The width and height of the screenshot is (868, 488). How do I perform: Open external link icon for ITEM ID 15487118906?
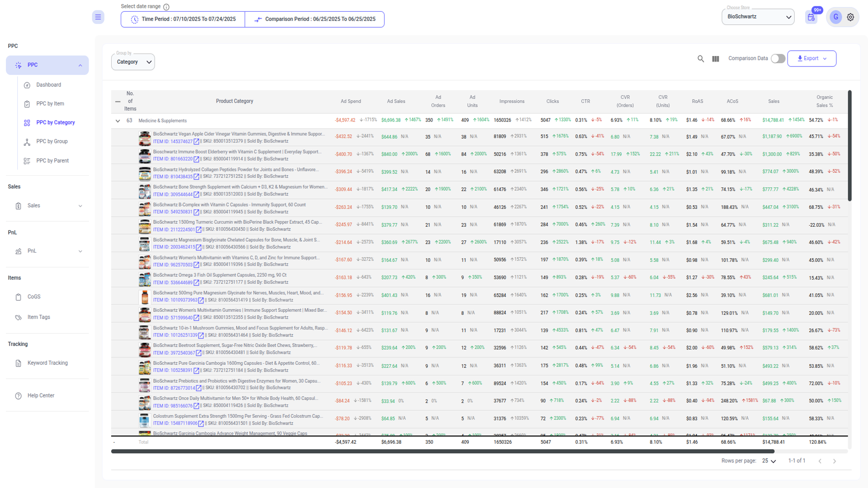pyautogui.click(x=201, y=424)
